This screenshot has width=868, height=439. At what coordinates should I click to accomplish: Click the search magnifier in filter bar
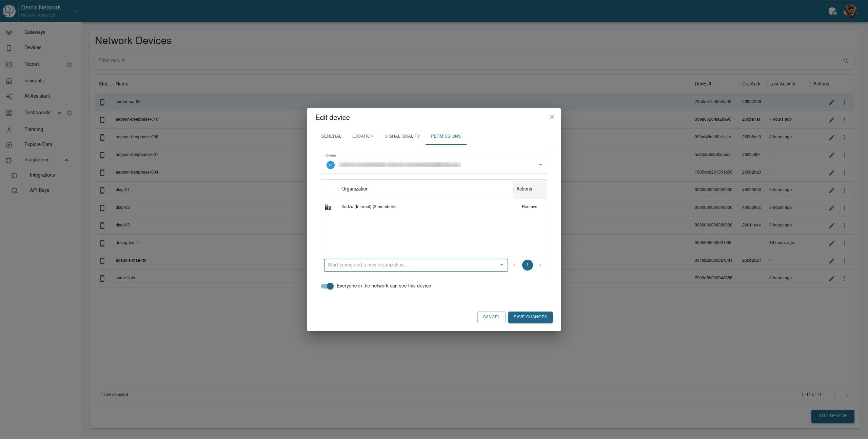coord(846,61)
